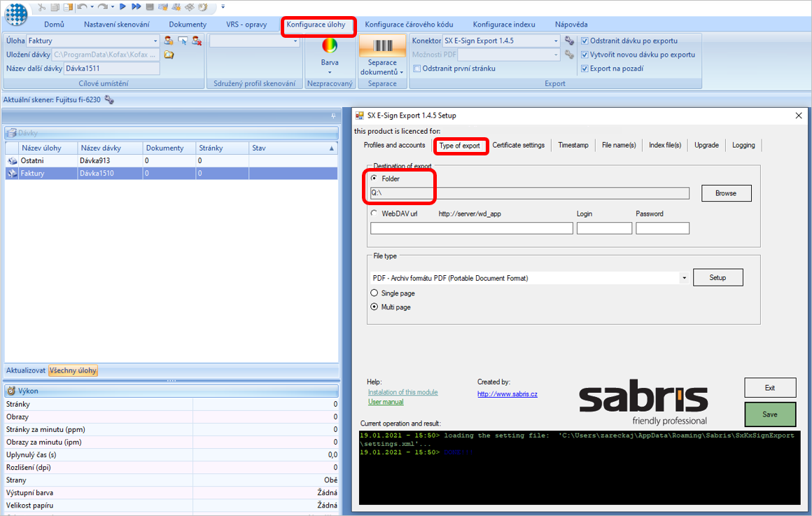Open the Úloha Faktury dropdown
The height and width of the screenshot is (516, 812).
click(155, 41)
